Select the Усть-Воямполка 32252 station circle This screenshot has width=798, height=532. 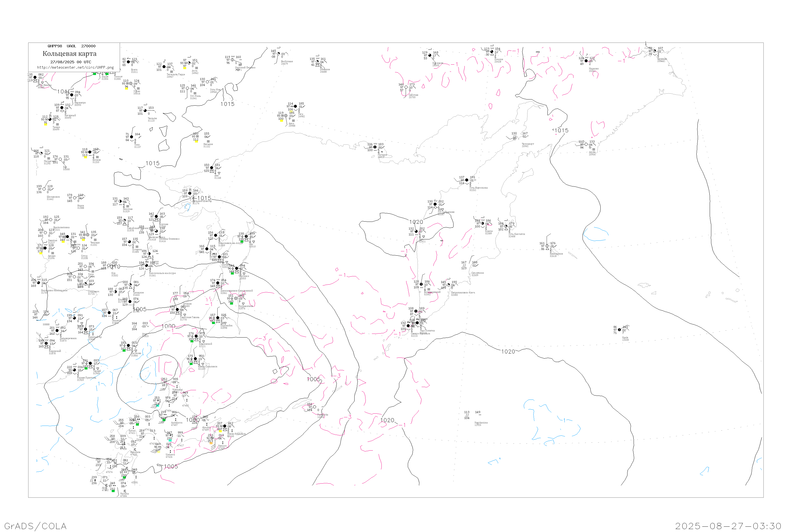[467, 180]
